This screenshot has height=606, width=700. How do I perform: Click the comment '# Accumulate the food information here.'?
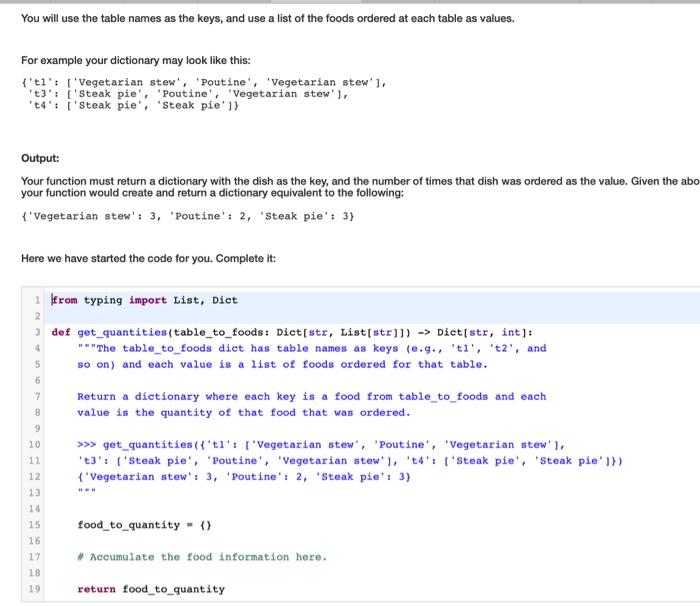tap(202, 557)
